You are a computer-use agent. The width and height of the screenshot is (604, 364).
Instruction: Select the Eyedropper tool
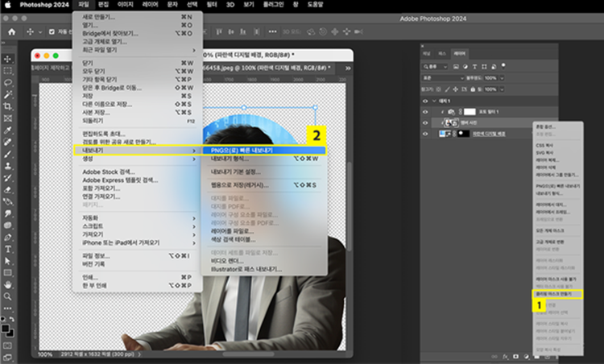tap(8, 130)
